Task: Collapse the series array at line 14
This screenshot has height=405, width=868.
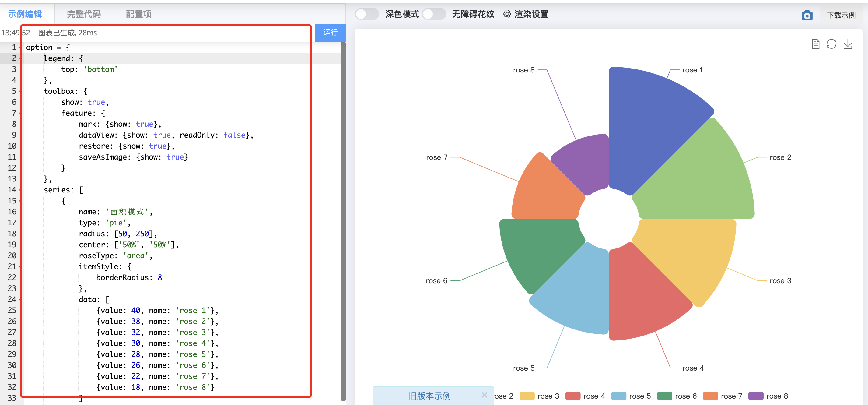Action: pyautogui.click(x=20, y=190)
